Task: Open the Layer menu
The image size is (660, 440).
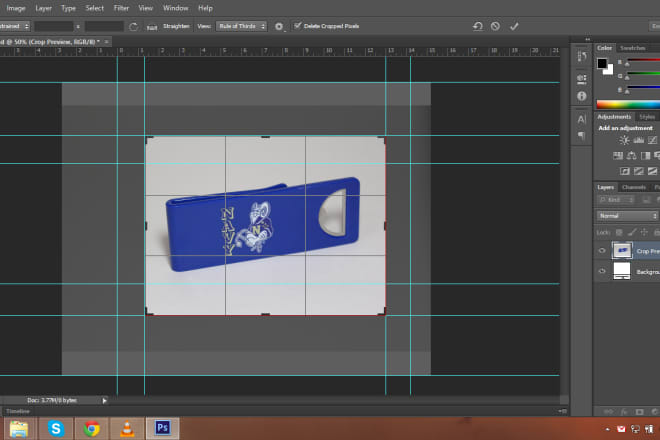Action: pos(43,8)
